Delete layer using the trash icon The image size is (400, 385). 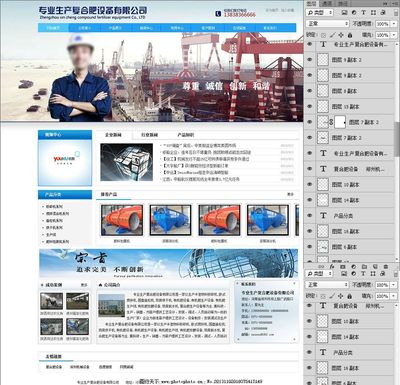click(386, 267)
